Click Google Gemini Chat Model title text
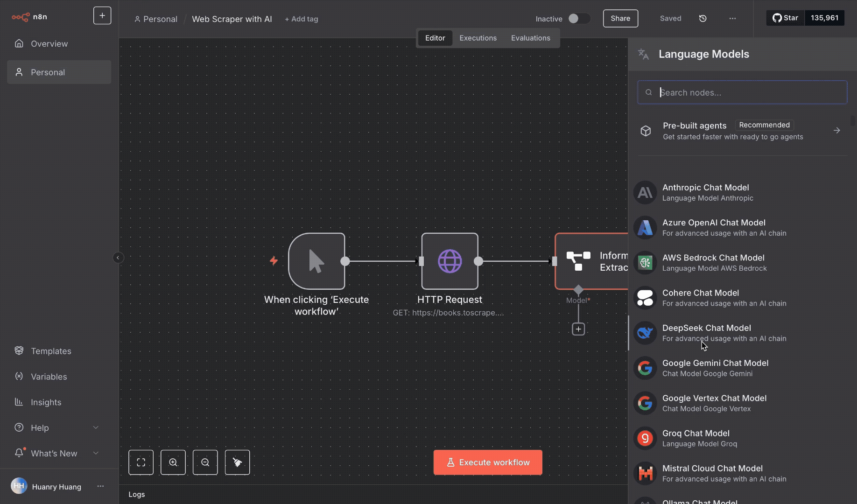Screen dimensions: 857x504 coord(715,363)
